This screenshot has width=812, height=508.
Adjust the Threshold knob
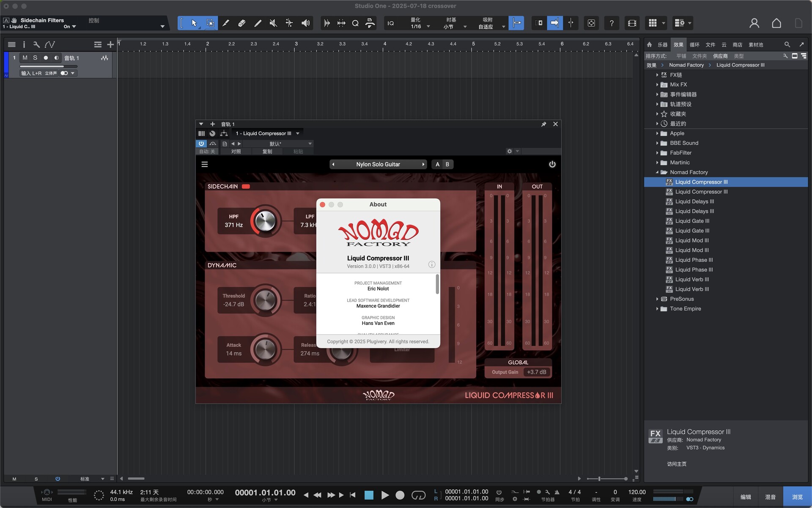[x=265, y=300]
